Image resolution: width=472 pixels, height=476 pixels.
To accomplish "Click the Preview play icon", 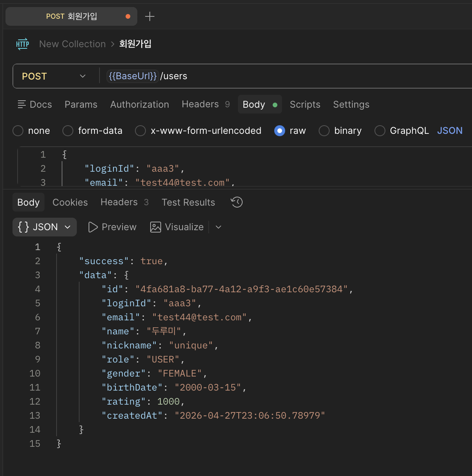I will click(x=93, y=227).
